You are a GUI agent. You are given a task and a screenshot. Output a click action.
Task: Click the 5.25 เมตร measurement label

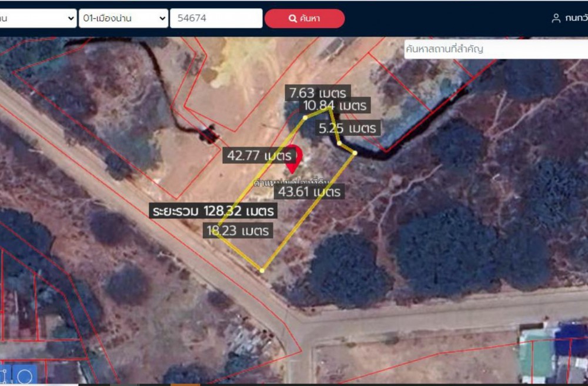pyautogui.click(x=348, y=128)
